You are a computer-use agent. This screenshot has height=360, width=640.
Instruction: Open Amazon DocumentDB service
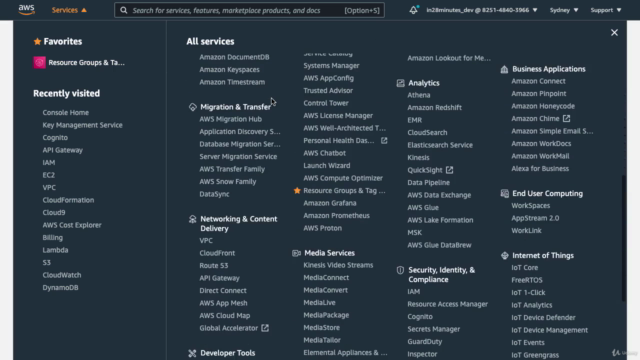pos(234,57)
